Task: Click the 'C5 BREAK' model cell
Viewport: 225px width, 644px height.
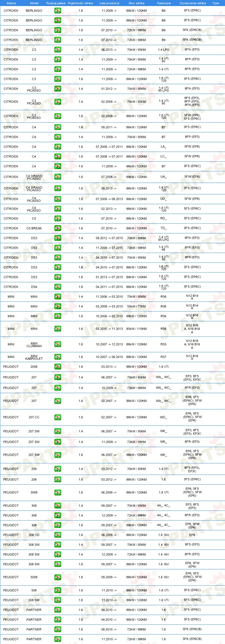Action: [34, 228]
